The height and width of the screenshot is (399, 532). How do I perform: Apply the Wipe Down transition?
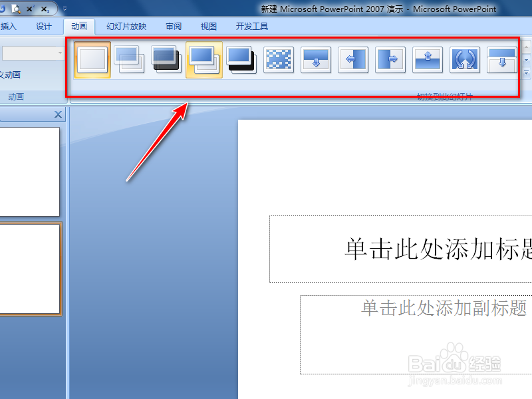point(316,60)
